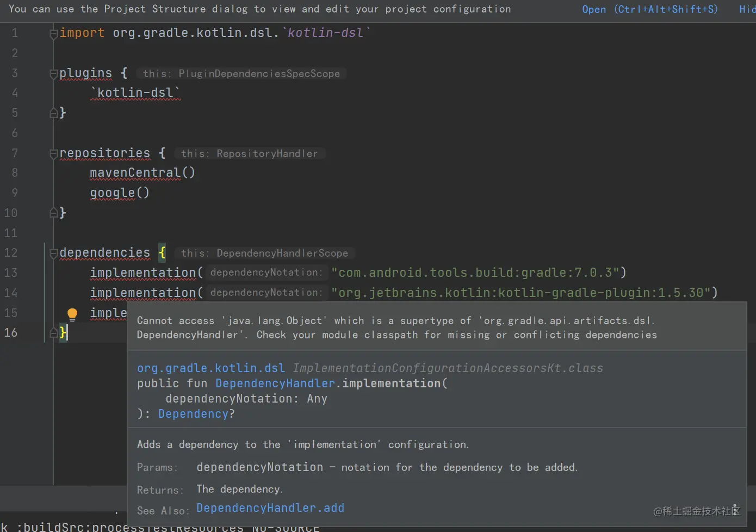The height and width of the screenshot is (532, 756).
Task: Click the dependencies keyword
Action: [x=105, y=253]
